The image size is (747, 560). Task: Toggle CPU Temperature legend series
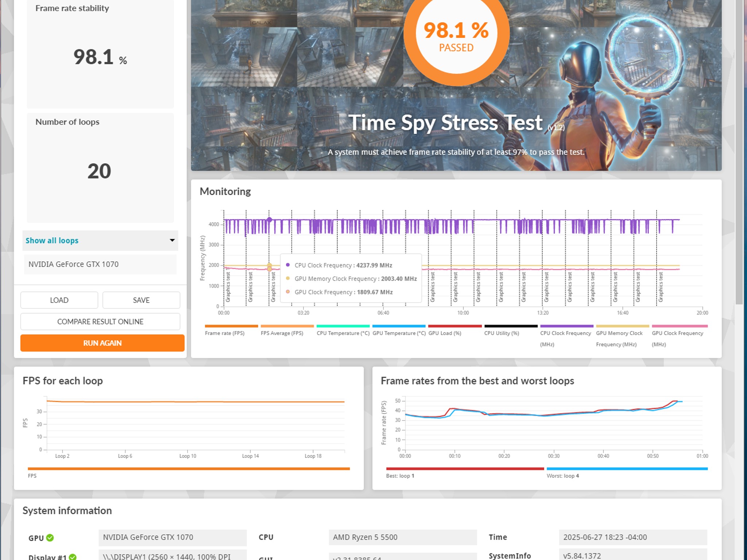tap(343, 330)
